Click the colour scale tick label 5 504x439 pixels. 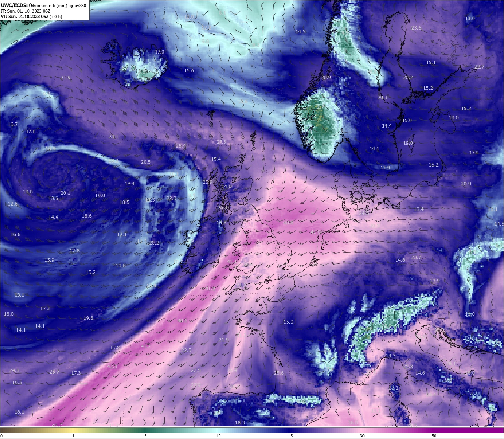pyautogui.click(x=145, y=436)
